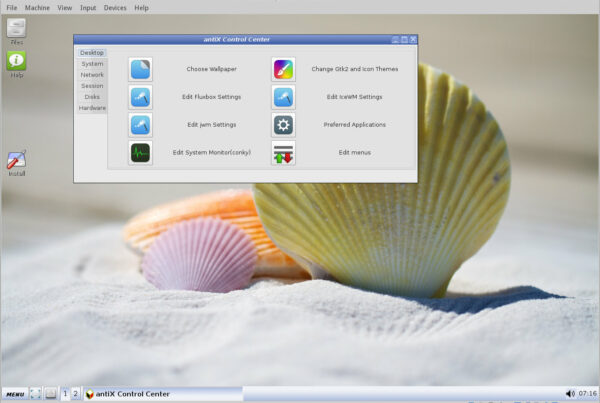The width and height of the screenshot is (600, 403).
Task: Open the Devices menu in the menu bar
Action: point(115,7)
